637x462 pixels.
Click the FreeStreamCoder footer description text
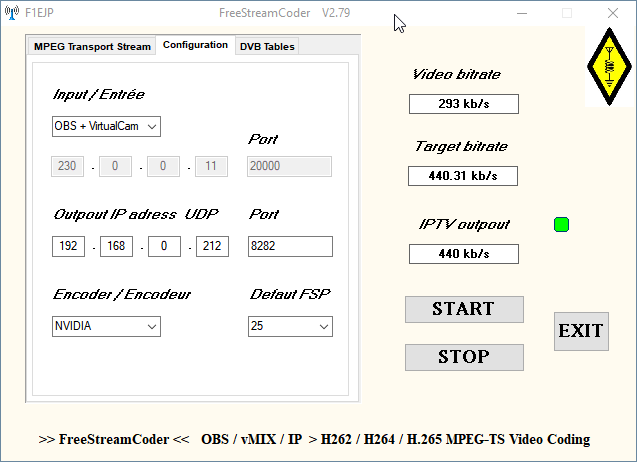click(314, 439)
